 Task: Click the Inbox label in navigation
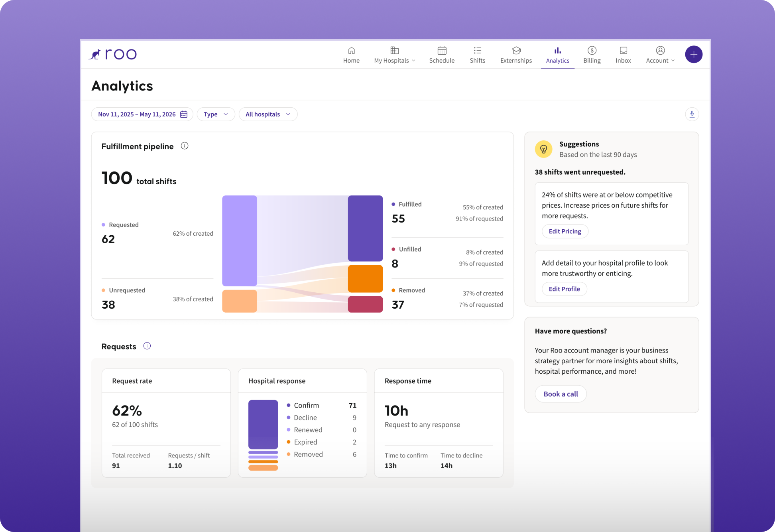tap(623, 61)
